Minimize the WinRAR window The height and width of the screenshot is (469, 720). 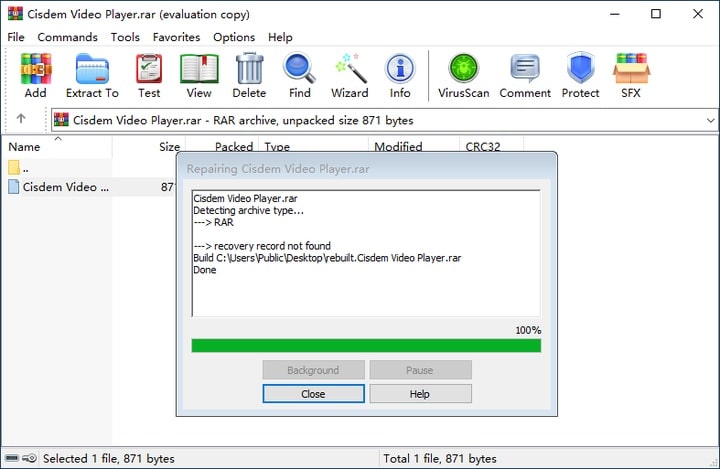click(614, 14)
